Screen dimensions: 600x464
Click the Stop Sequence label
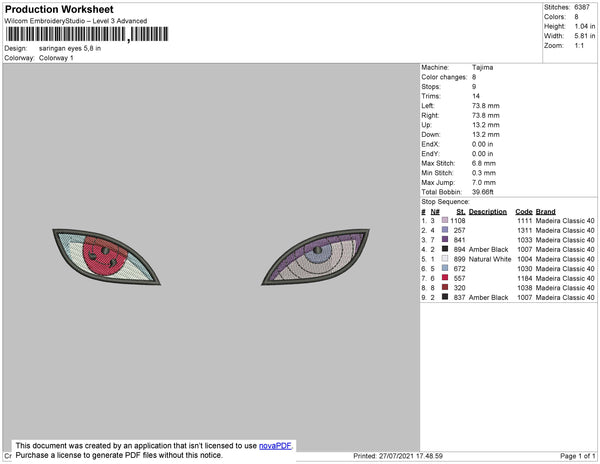point(445,202)
